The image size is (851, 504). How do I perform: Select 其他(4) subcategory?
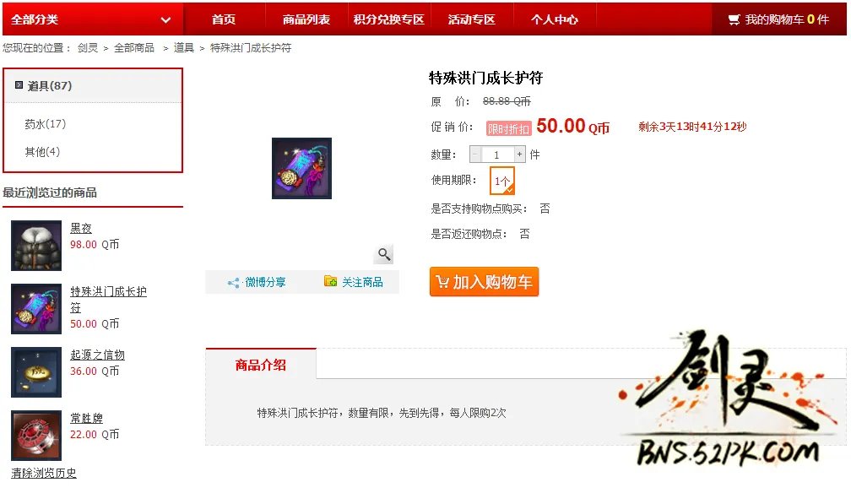click(x=42, y=151)
